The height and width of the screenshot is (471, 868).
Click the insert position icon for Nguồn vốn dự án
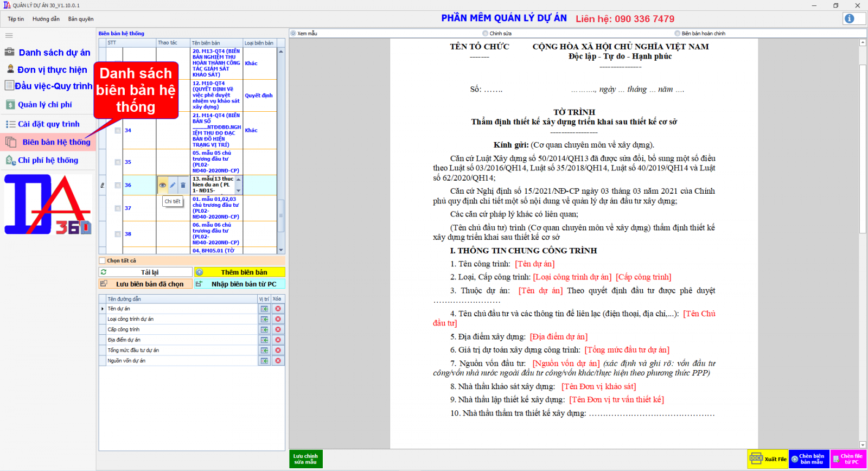264,361
